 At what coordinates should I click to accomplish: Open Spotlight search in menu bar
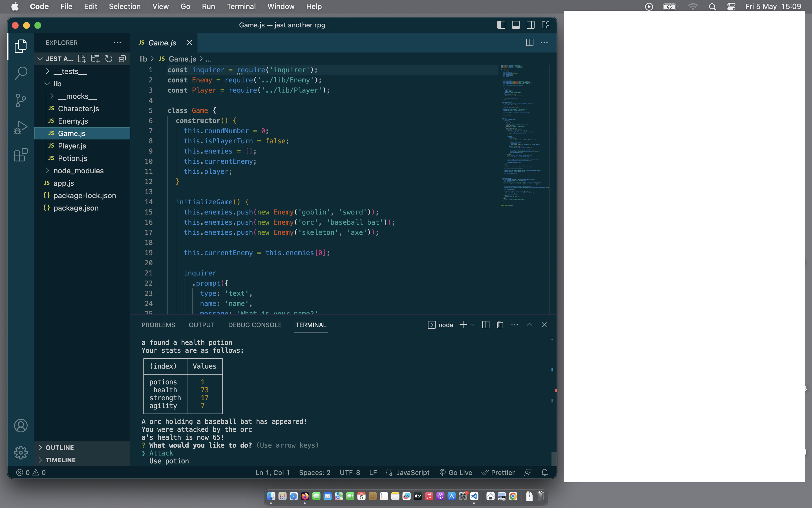[x=712, y=6]
